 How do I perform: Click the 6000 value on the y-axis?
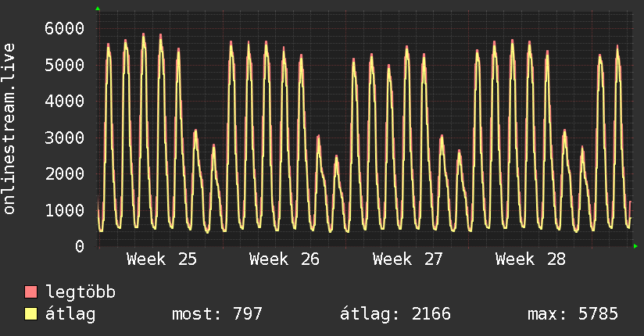pyautogui.click(x=65, y=28)
